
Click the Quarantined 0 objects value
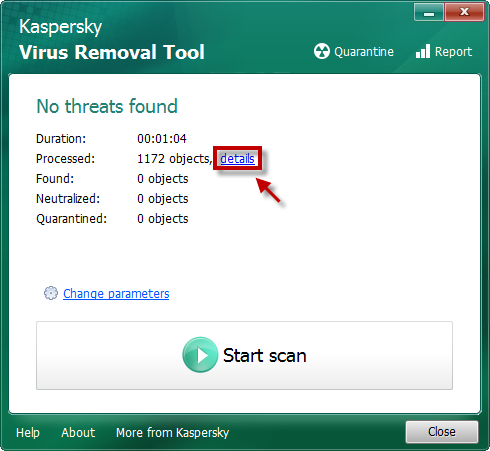point(163,219)
